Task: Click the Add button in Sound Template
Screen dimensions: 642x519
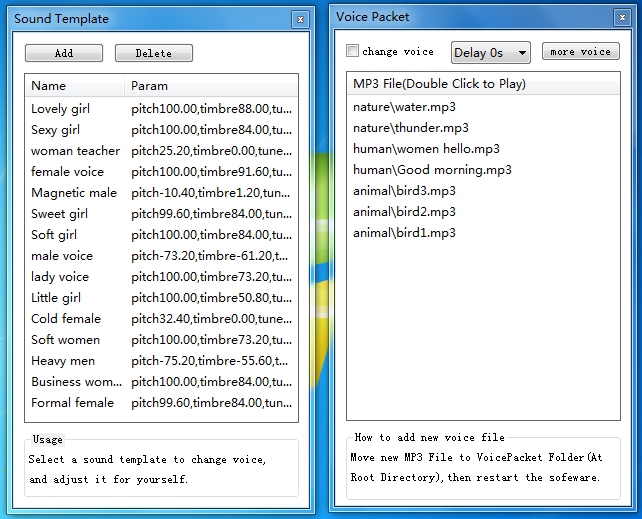Action: pyautogui.click(x=64, y=53)
